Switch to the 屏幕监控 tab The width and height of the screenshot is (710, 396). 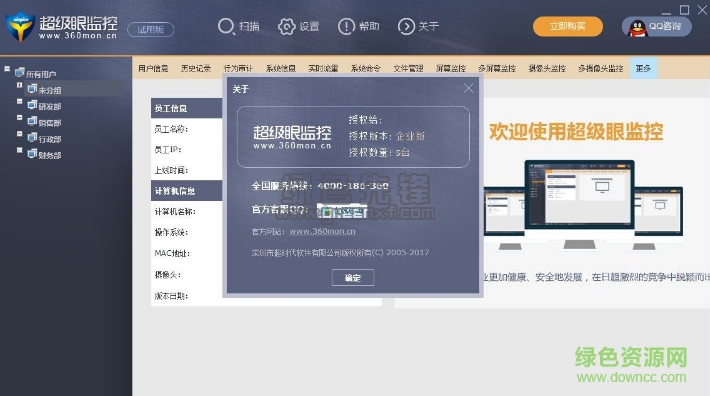pos(451,68)
